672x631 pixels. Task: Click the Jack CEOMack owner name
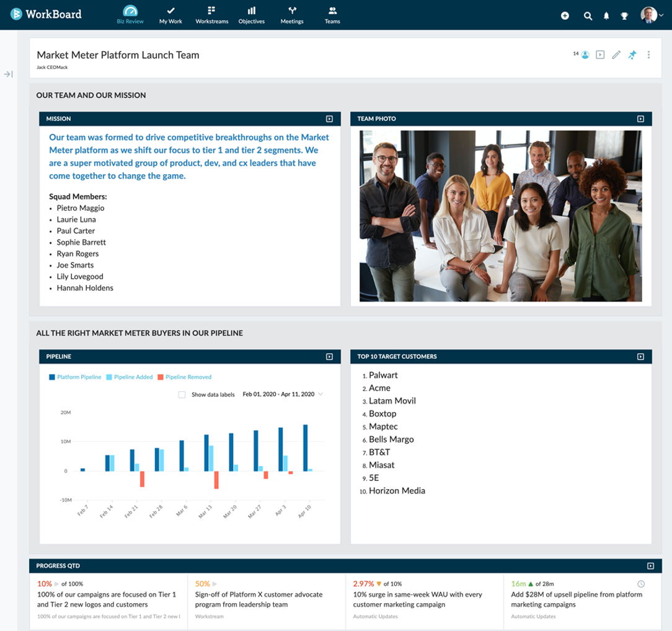(x=52, y=68)
